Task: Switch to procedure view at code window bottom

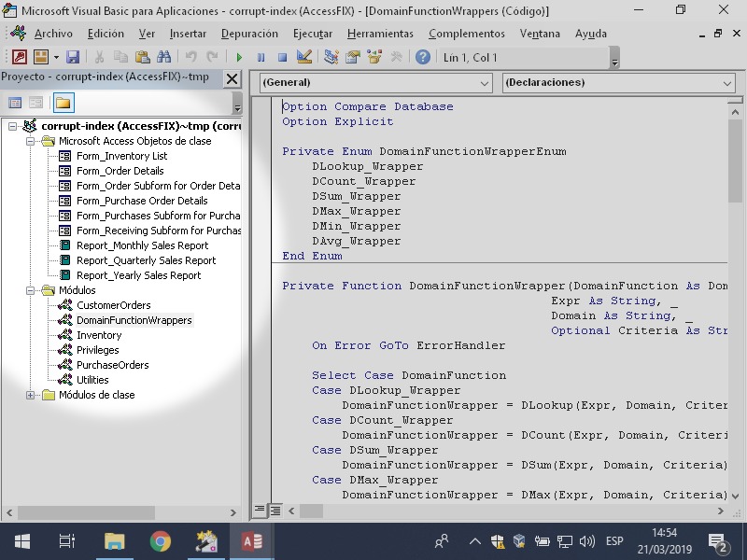Action: [260, 511]
